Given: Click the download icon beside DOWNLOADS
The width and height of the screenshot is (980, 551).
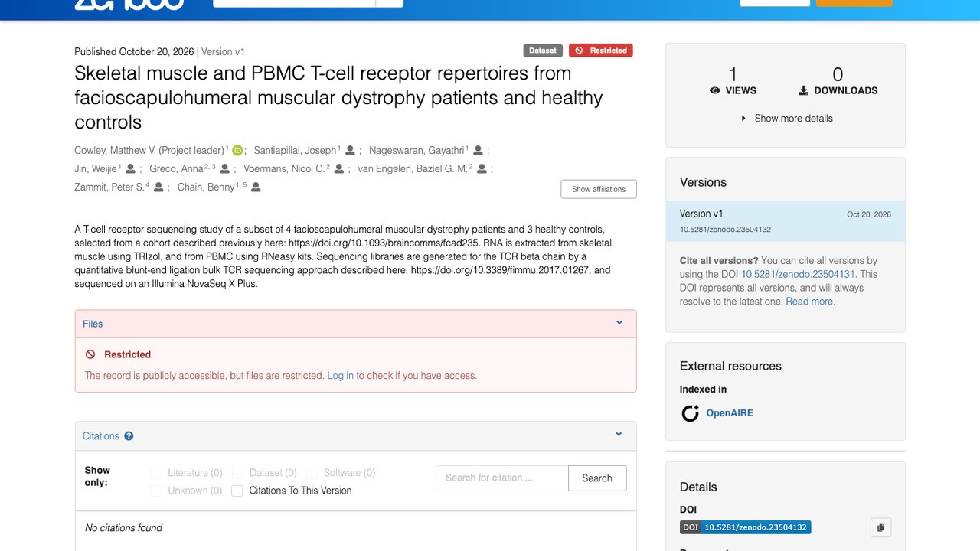Looking at the screenshot, I should 803,90.
